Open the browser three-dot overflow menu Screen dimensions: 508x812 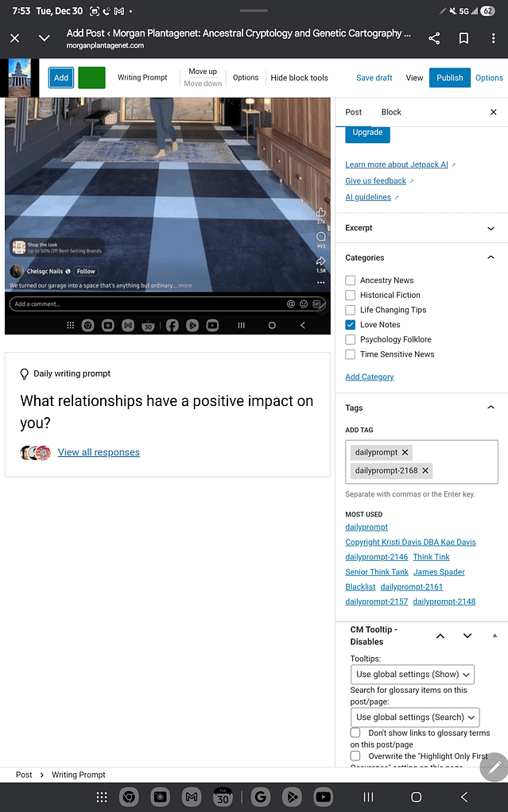coord(493,38)
